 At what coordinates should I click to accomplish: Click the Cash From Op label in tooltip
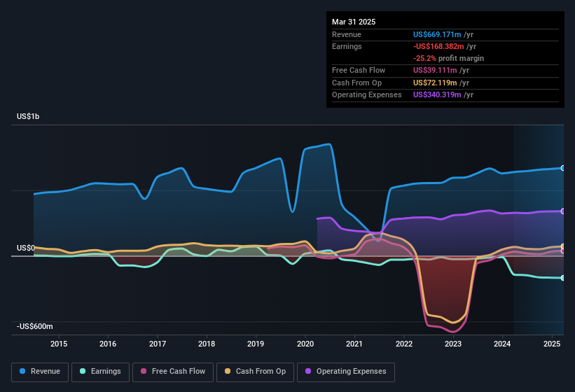[x=356, y=83]
